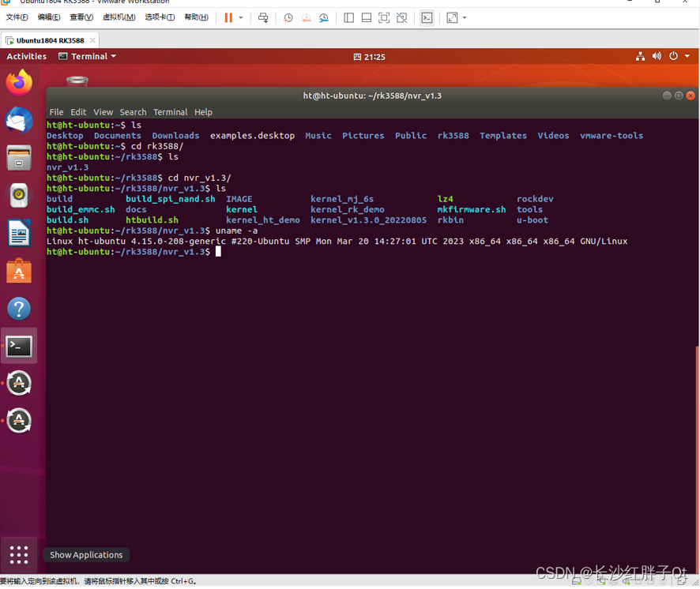Close the Ubuntu1804 RK3588 tab
Image resolution: width=700 pixels, height=589 pixels.
click(x=92, y=40)
